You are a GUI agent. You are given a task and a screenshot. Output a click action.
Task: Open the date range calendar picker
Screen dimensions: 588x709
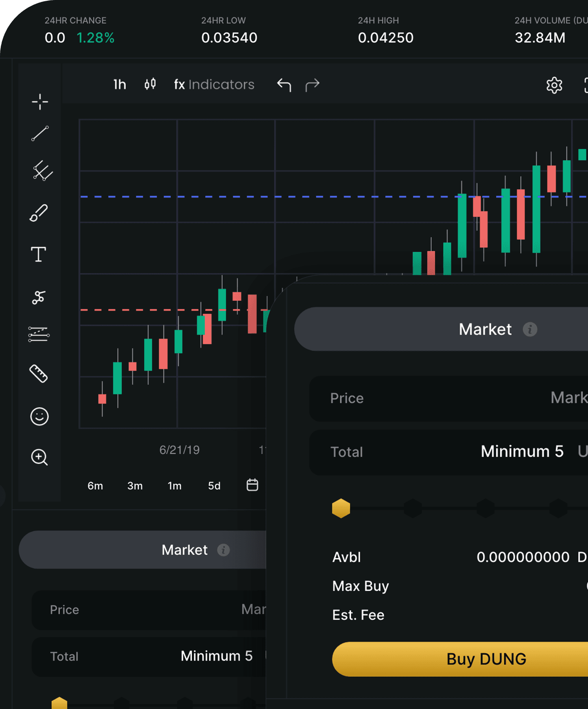pos(252,485)
